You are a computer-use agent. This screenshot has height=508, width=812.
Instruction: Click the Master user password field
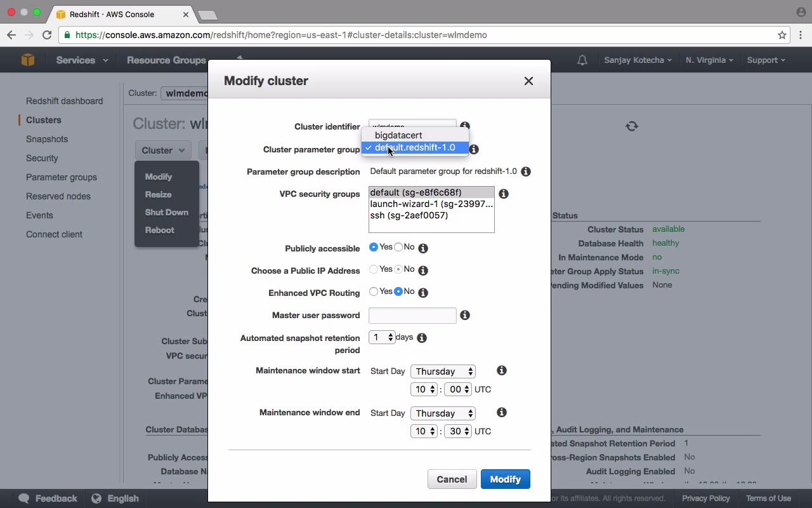412,316
